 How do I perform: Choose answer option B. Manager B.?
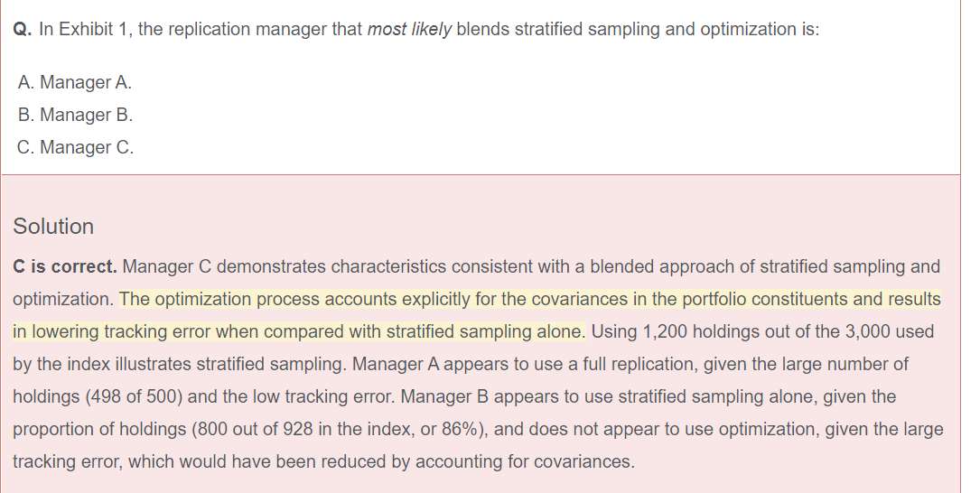coord(76,115)
